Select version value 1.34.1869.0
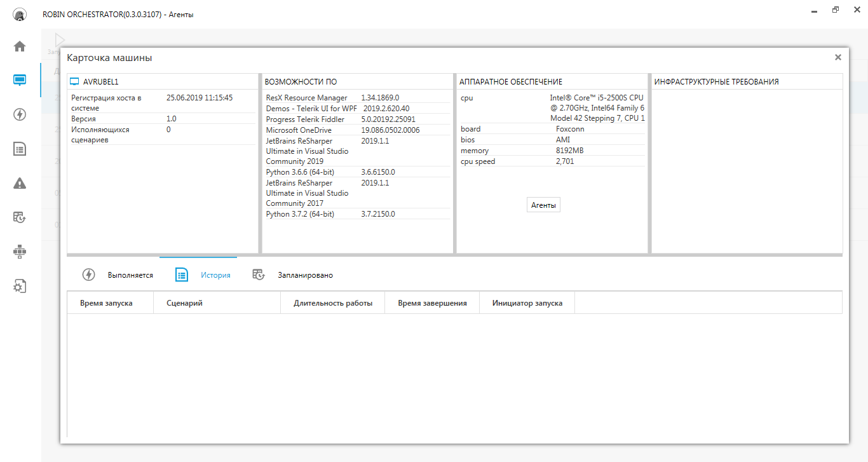868x462 pixels. coord(380,98)
